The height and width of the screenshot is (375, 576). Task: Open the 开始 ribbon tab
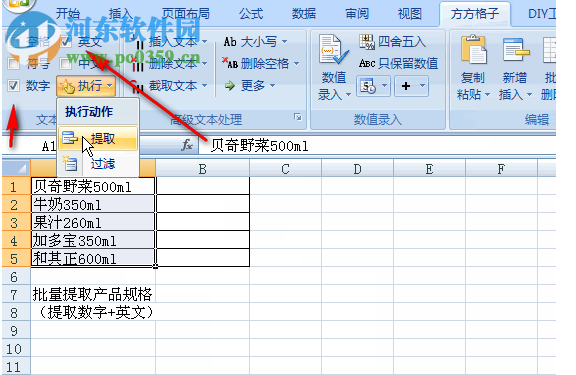68,14
